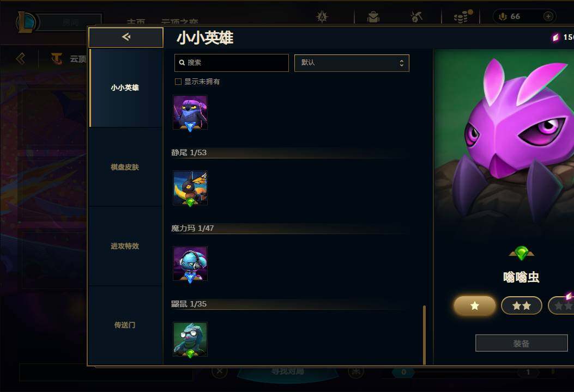Select the two-star variant button
Image resolution: width=574 pixels, height=392 pixels.
point(521,305)
